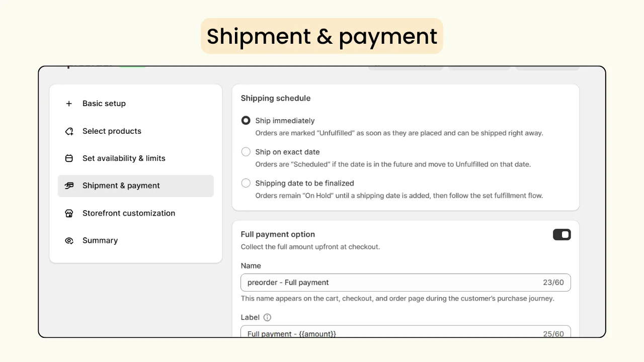Click the Name field containing preorder - Full payment
Viewport: 644px width, 362px height.
tap(406, 283)
